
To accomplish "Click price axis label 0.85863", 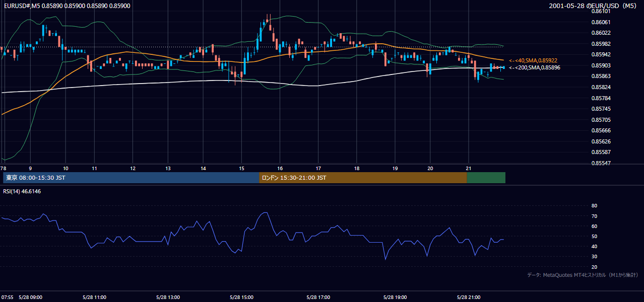I will [601, 76].
